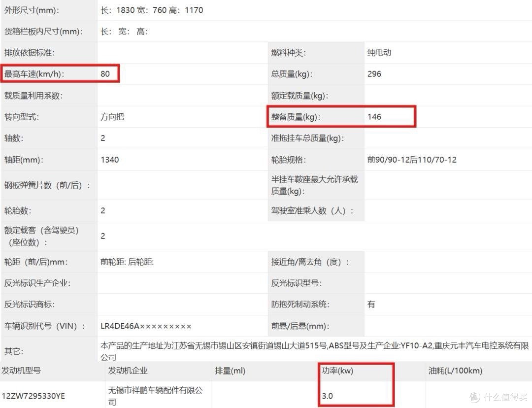Click the 发动机企业 column header

[128, 371]
